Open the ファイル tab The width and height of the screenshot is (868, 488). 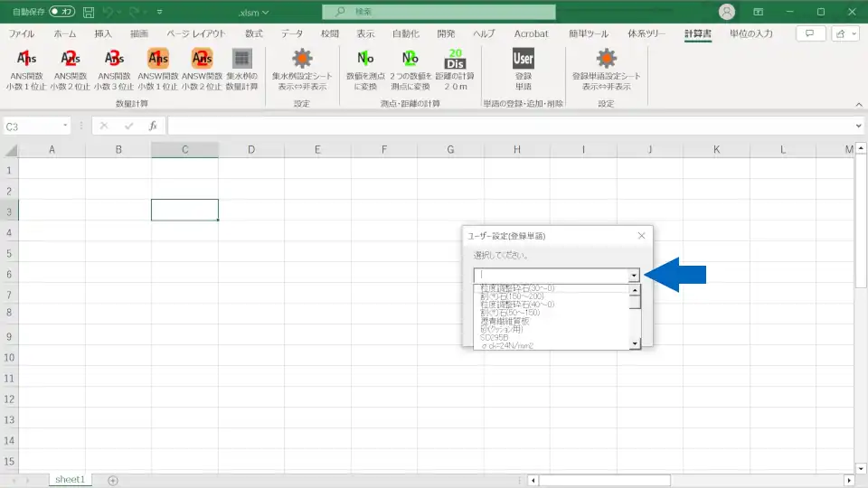coord(22,33)
